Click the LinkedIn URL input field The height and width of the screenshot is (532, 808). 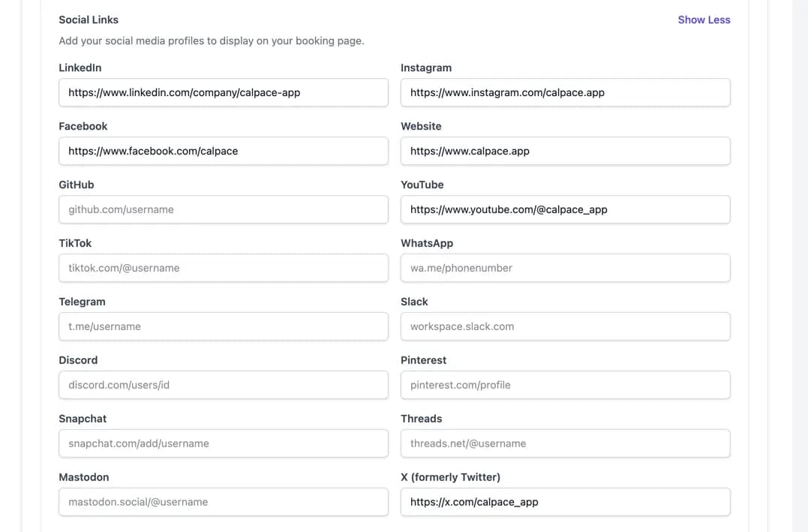(x=223, y=92)
